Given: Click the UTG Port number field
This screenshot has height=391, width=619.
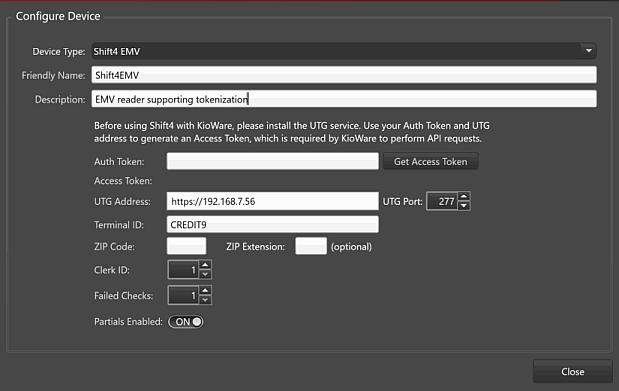Looking at the screenshot, I should (442, 201).
